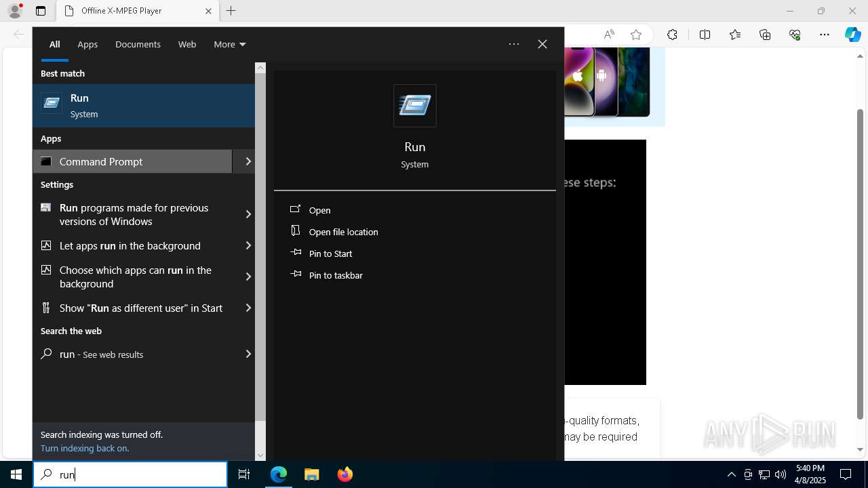Expand 'Choose which apps can run' arrow

point(248,277)
